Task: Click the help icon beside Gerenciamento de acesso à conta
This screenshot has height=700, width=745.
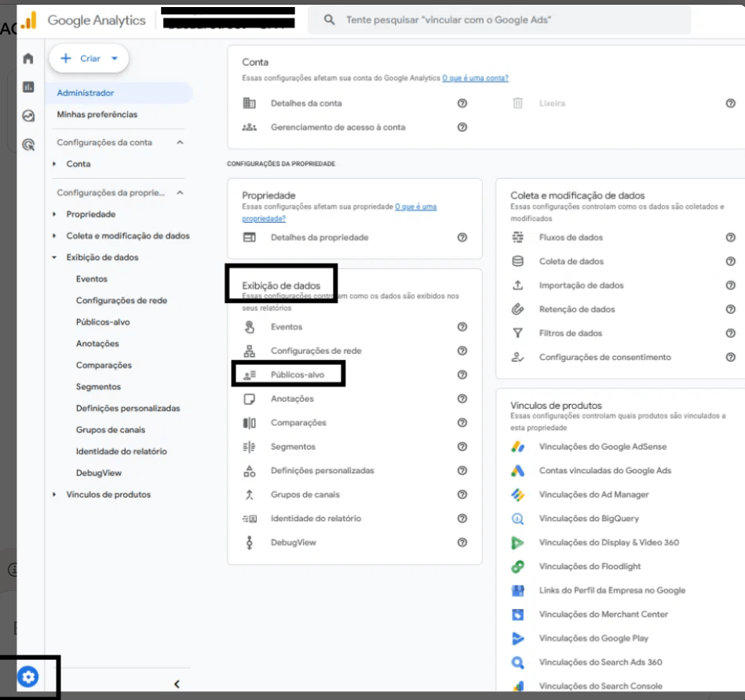Action: pos(462,127)
